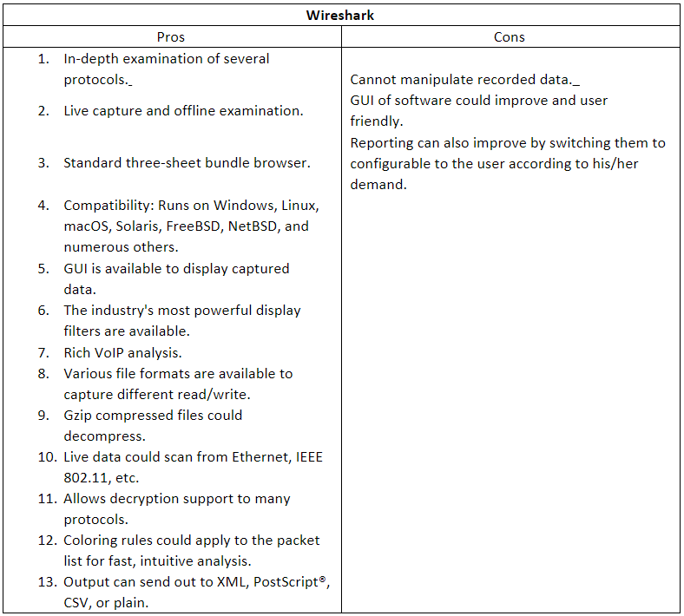This screenshot has height=616, width=684.
Task: Select 'Standard three-sheet bundle browser' item
Action: pyautogui.click(x=187, y=163)
